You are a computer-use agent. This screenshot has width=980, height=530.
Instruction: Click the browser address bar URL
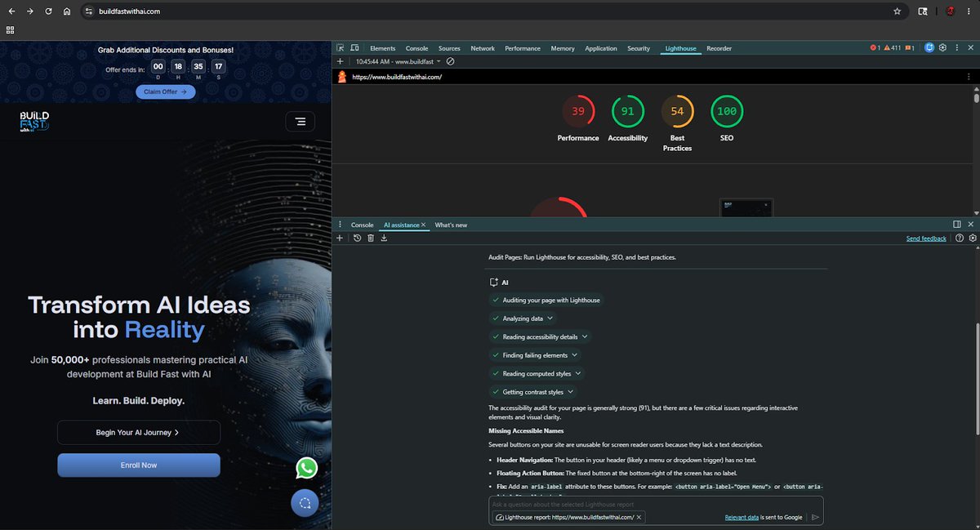pyautogui.click(x=129, y=11)
